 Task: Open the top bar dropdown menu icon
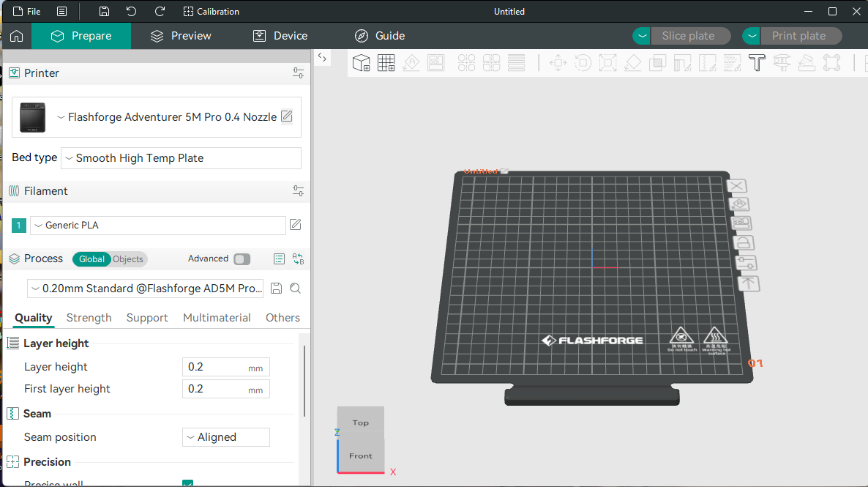pos(62,11)
